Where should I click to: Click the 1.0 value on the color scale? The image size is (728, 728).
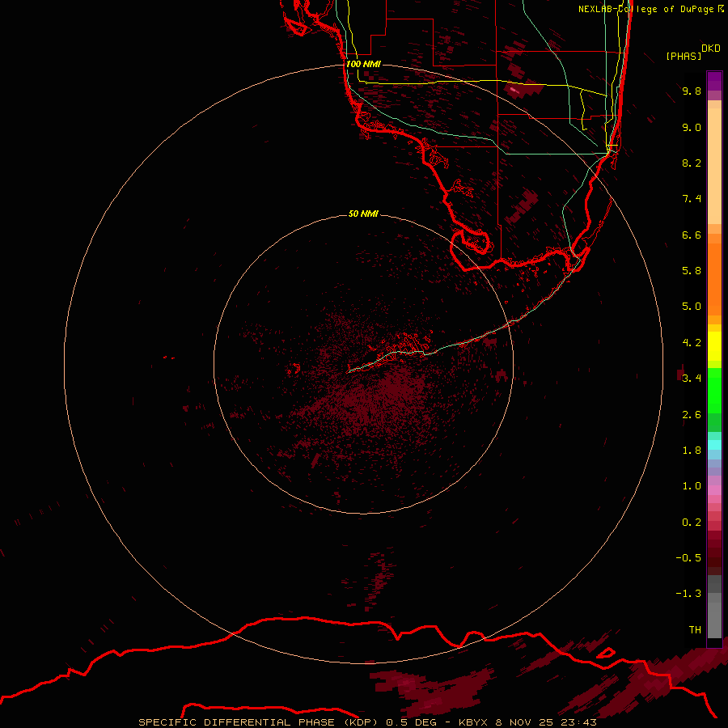[692, 486]
